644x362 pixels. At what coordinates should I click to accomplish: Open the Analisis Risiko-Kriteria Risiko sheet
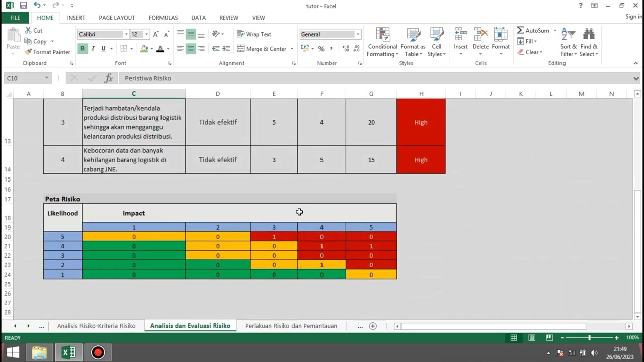coord(96,326)
